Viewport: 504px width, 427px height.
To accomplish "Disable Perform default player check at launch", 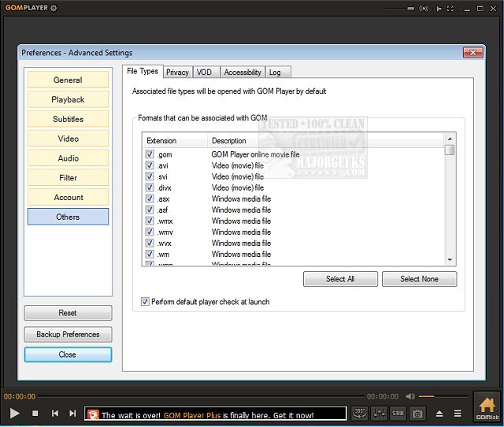I will [145, 302].
